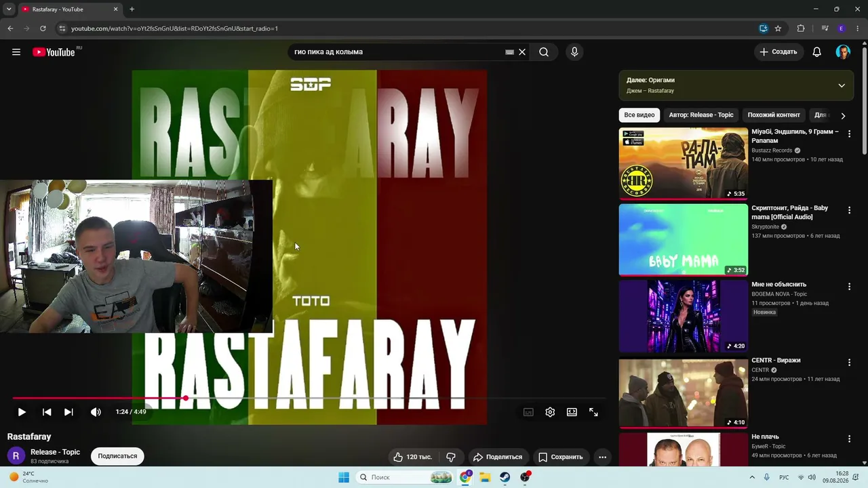868x488 pixels.
Task: Dislike the Rastafaray video
Action: 451,457
